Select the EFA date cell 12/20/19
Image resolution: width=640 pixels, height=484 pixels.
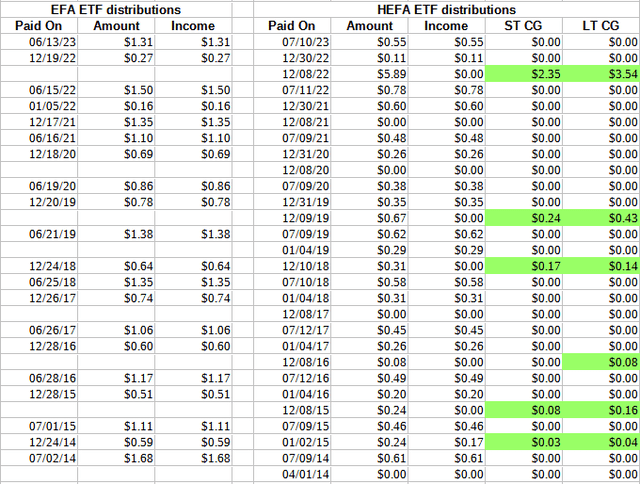click(x=39, y=202)
